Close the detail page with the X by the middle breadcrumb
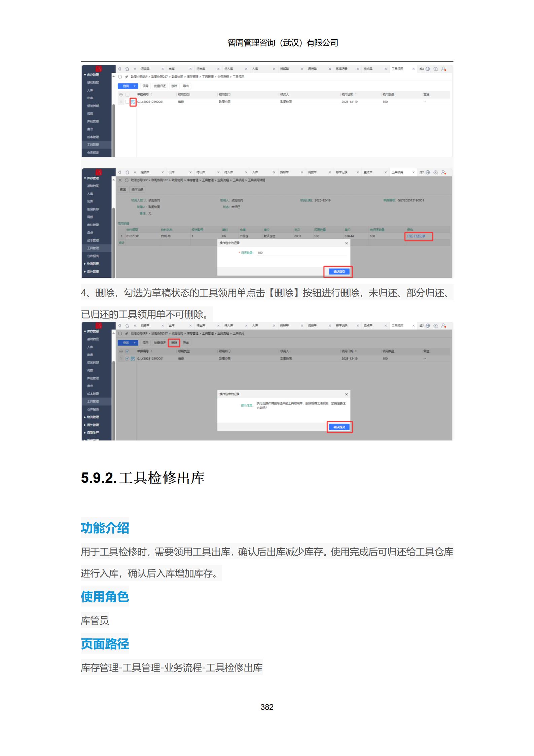534x756 pixels. (x=120, y=180)
